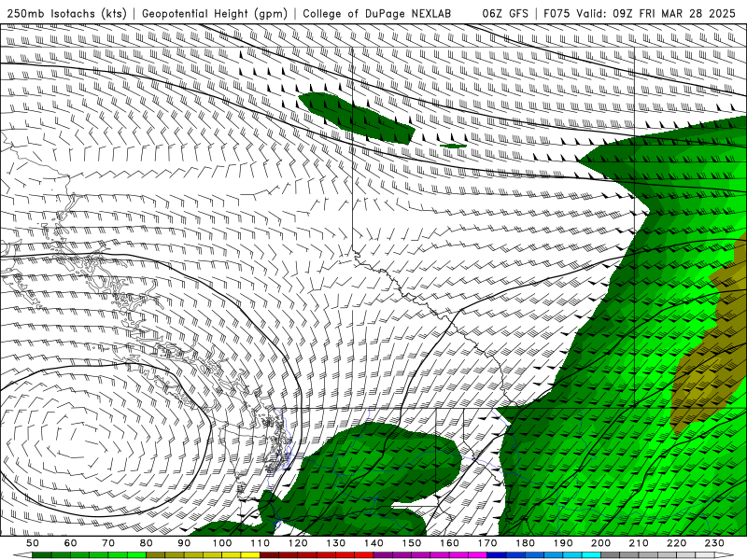This screenshot has width=747, height=560.
Task: Choose the 200 label on the scale
Action: click(601, 543)
